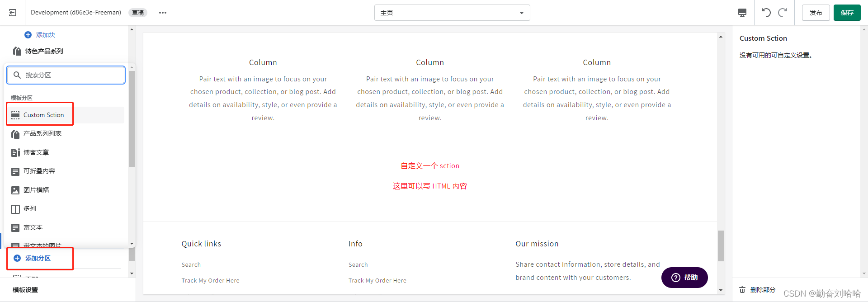Screen dimensions: 868x302
Task: Click the red 这里可以写 HTML 内容 text
Action: tap(430, 186)
